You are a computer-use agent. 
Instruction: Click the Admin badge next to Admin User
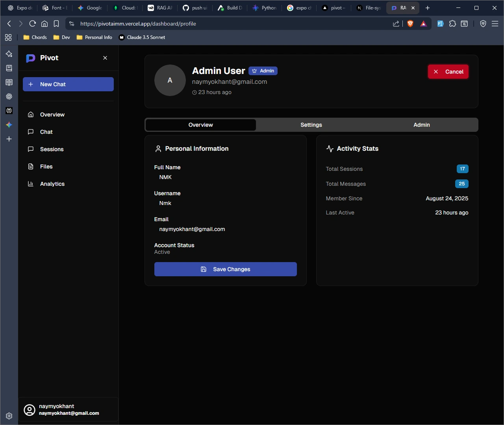[x=263, y=71]
